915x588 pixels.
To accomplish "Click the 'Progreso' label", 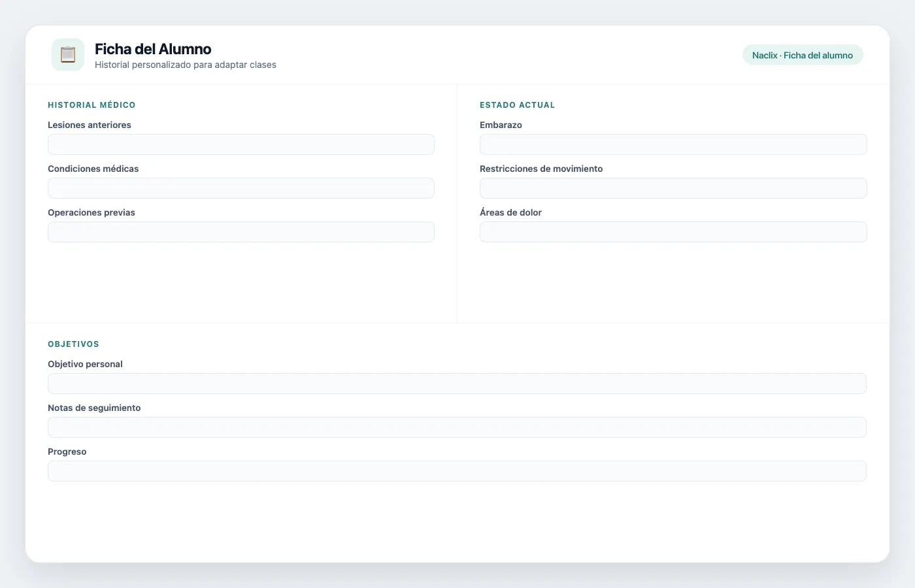I will click(x=67, y=451).
